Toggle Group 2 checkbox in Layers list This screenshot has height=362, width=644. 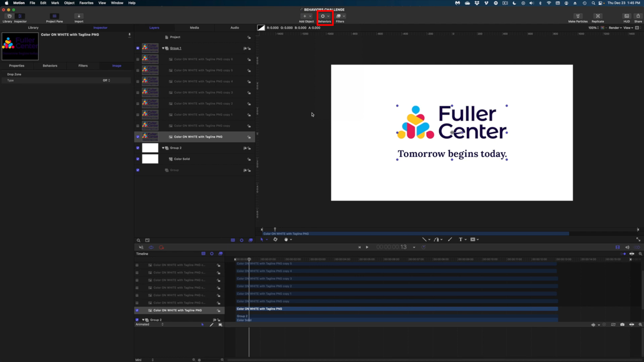(x=138, y=148)
